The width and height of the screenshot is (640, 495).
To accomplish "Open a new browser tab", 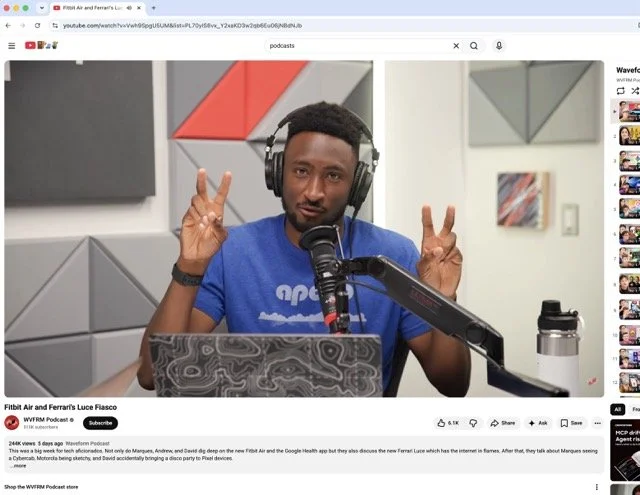I will pyautogui.click(x=153, y=8).
